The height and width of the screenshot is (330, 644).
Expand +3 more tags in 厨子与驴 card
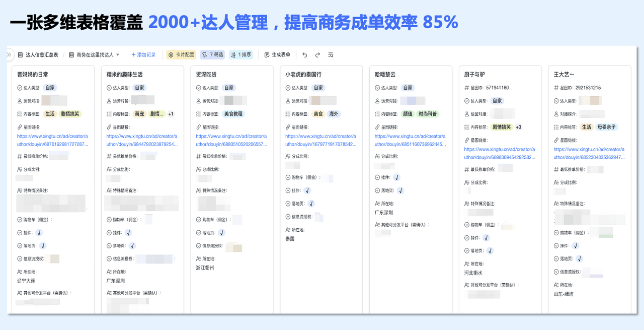(518, 127)
